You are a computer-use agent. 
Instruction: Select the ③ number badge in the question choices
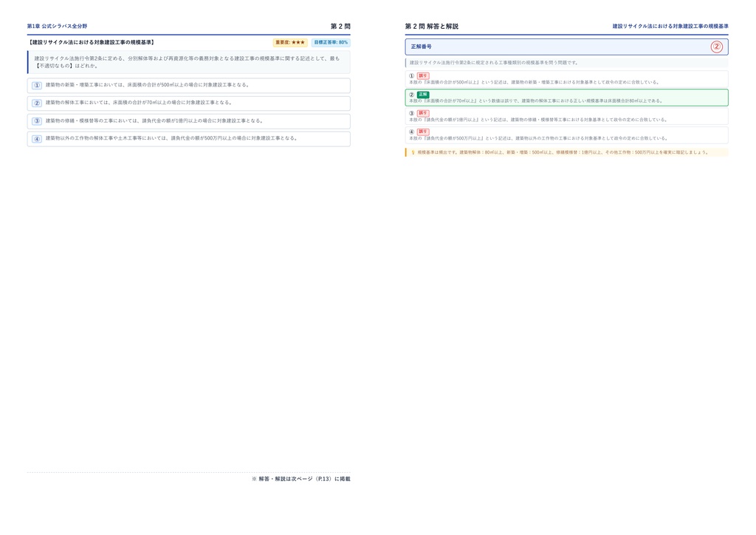tap(37, 121)
